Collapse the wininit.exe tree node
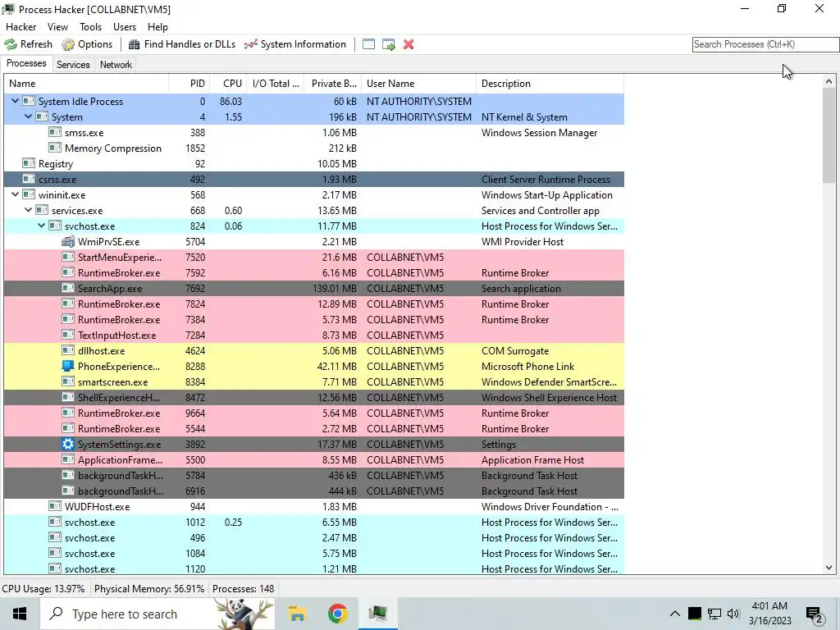Image resolution: width=840 pixels, height=630 pixels. pyautogui.click(x=15, y=194)
